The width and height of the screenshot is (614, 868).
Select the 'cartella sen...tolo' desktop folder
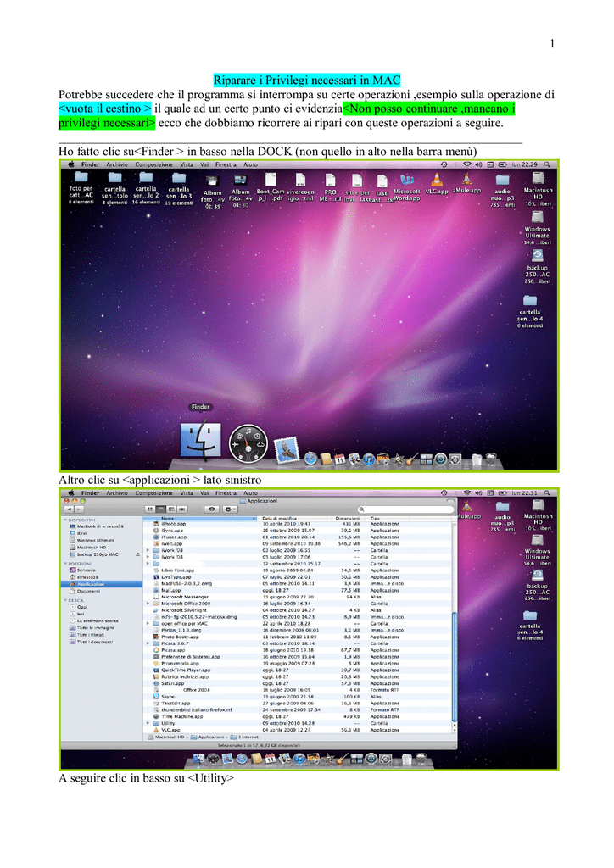click(114, 187)
